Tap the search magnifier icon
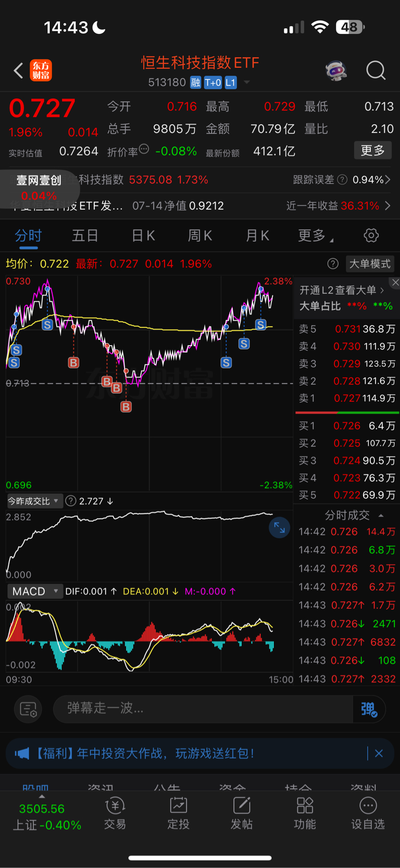Screen dimensions: 400x868 376,70
